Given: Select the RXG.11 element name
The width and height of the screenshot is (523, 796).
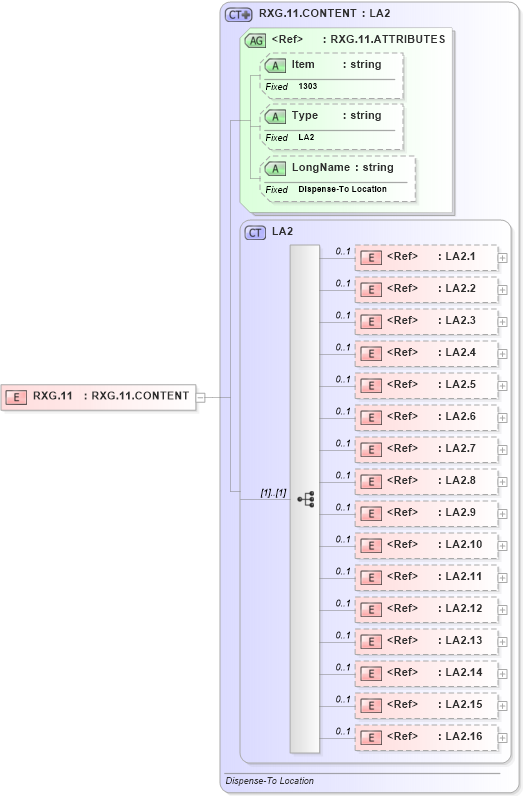Looking at the screenshot, I should point(53,396).
